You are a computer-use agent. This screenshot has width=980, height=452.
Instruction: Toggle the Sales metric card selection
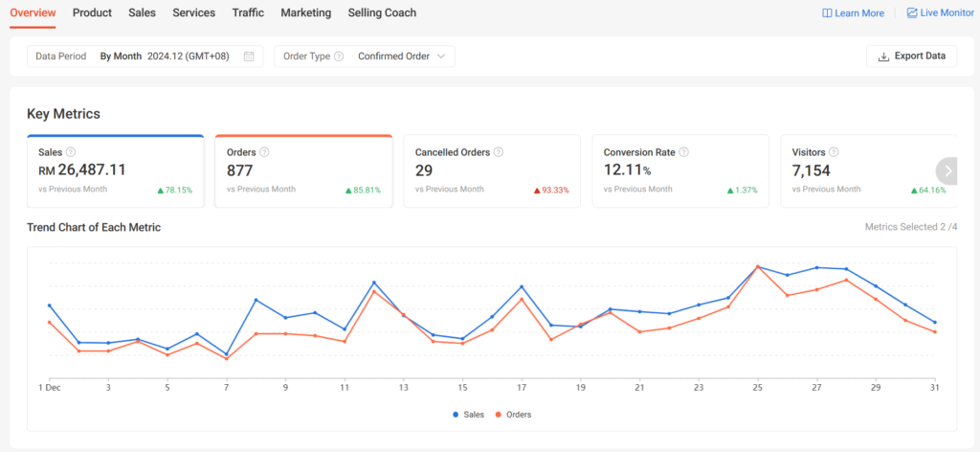click(x=115, y=171)
